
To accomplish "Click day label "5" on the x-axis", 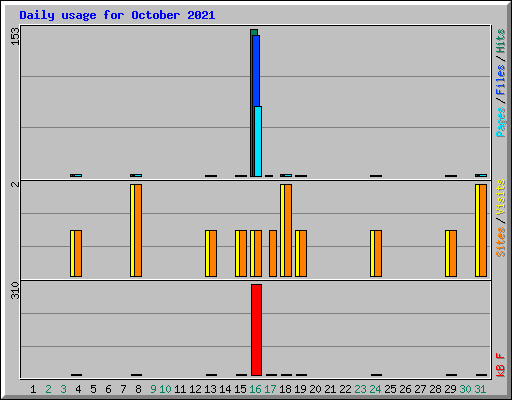I will tap(93, 389).
